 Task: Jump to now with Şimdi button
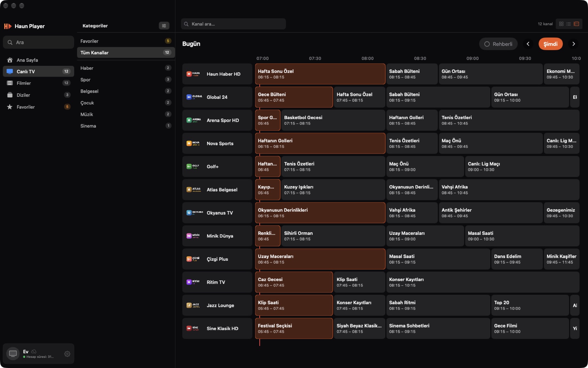[x=550, y=44]
